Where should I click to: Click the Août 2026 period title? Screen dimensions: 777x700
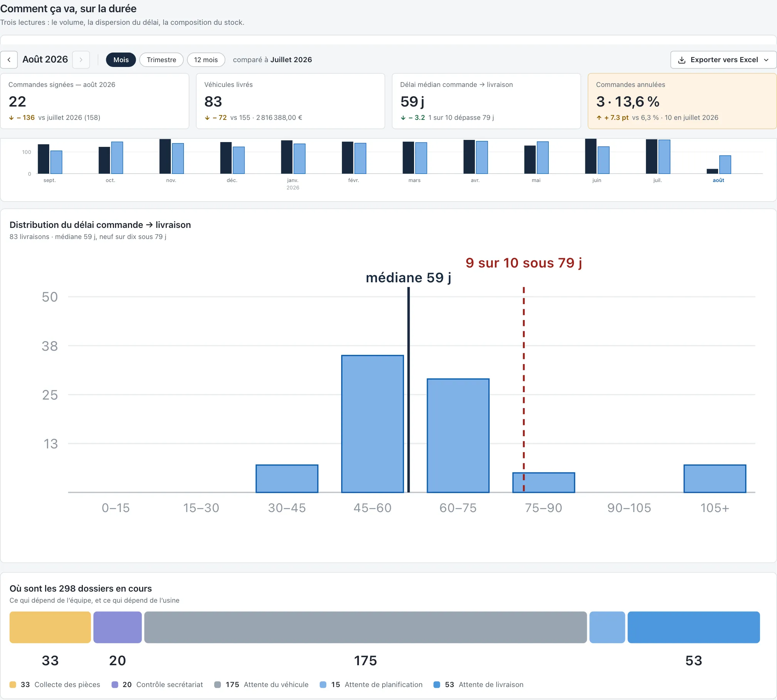pos(45,59)
